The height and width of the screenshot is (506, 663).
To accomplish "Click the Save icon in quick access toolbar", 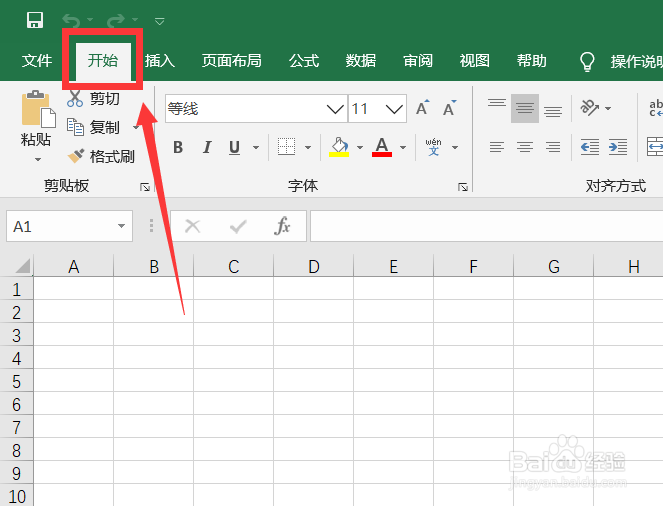I will tap(35, 20).
